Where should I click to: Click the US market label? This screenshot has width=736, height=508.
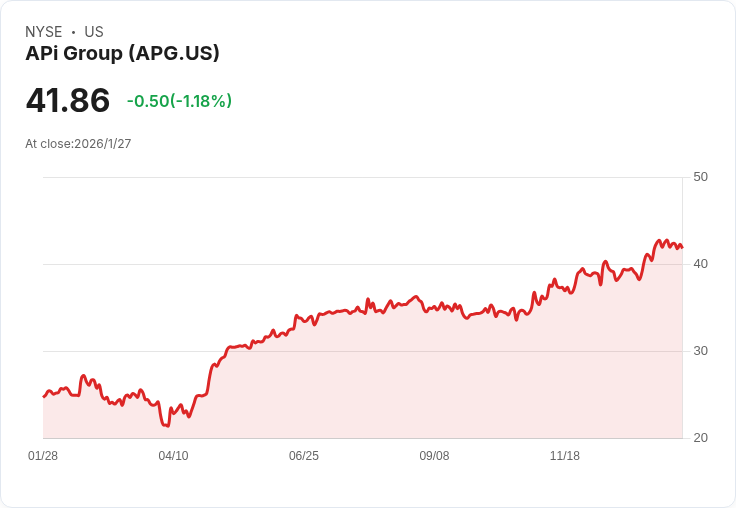click(x=94, y=32)
